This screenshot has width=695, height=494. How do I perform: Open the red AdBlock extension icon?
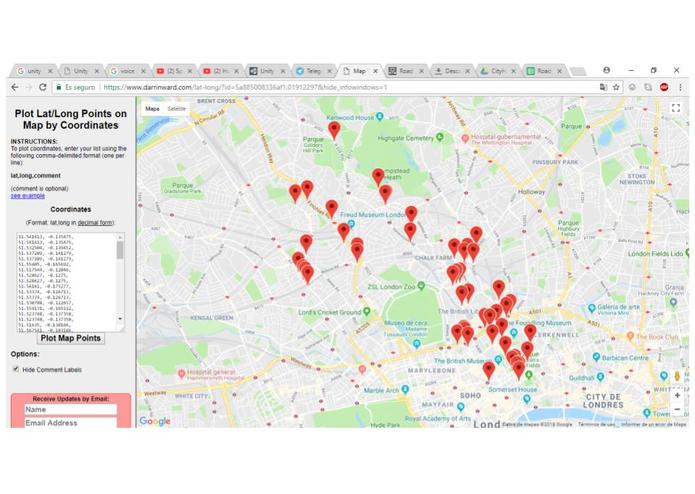pos(664,87)
